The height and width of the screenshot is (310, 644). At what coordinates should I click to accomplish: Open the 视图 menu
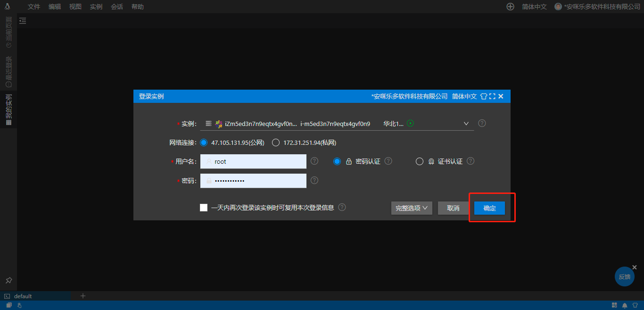click(x=75, y=7)
